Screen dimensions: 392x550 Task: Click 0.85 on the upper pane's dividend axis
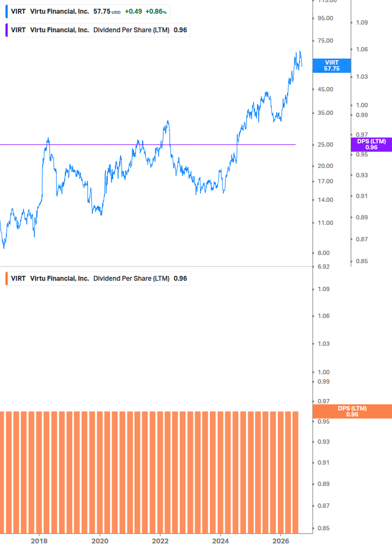362,262
